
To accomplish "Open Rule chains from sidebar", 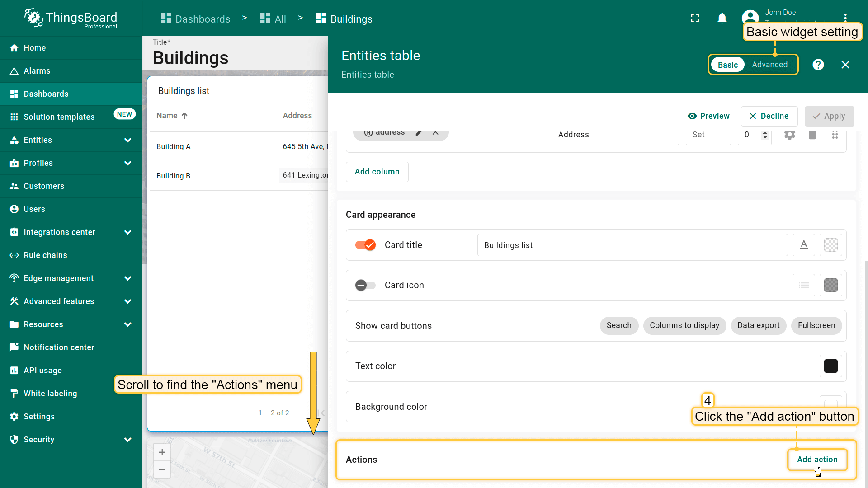I will (x=45, y=255).
